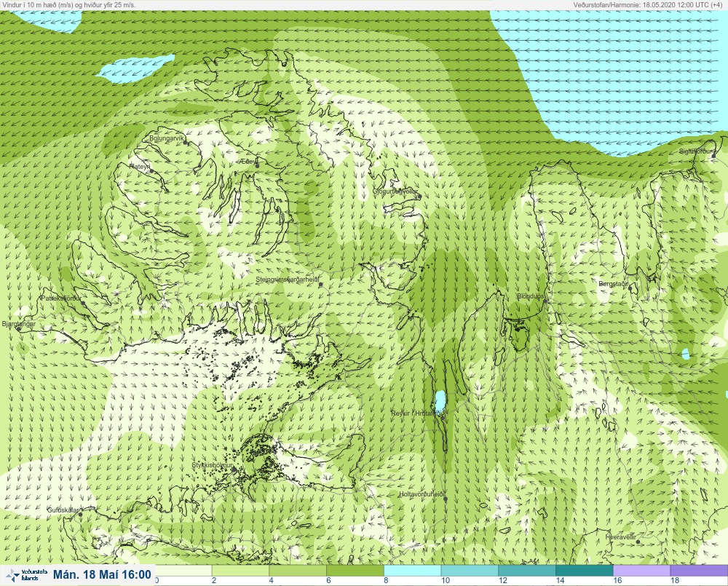The height and width of the screenshot is (586, 728).
Task: Click the 'Vindur í 10 m hæð' title
Action: [69, 4]
